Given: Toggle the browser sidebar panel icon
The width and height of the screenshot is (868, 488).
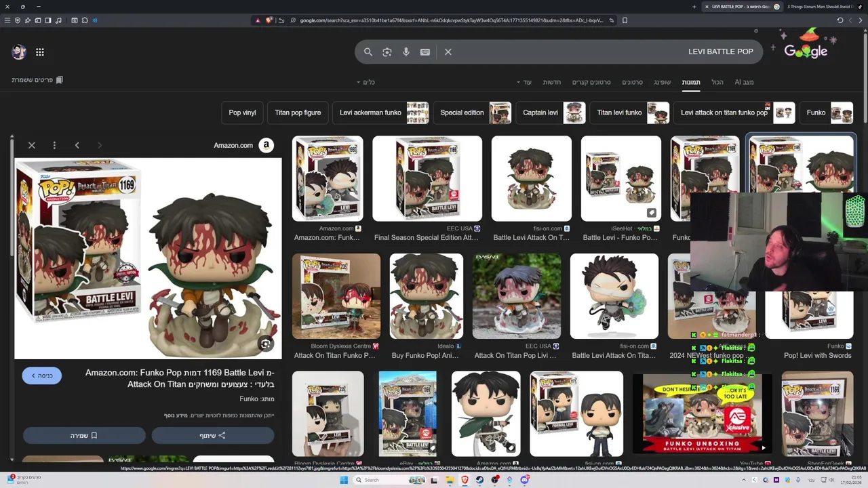Looking at the screenshot, I should tap(48, 20).
